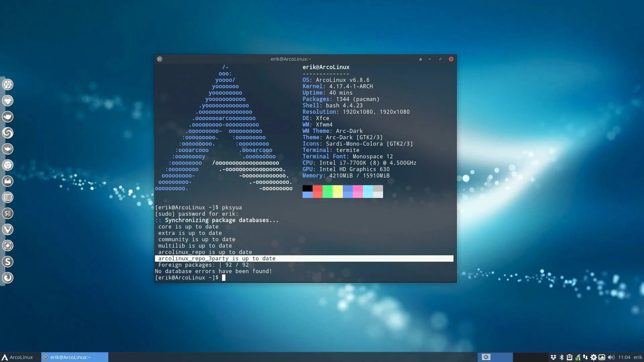Open Dropbox tray icon

pyautogui.click(x=553, y=357)
